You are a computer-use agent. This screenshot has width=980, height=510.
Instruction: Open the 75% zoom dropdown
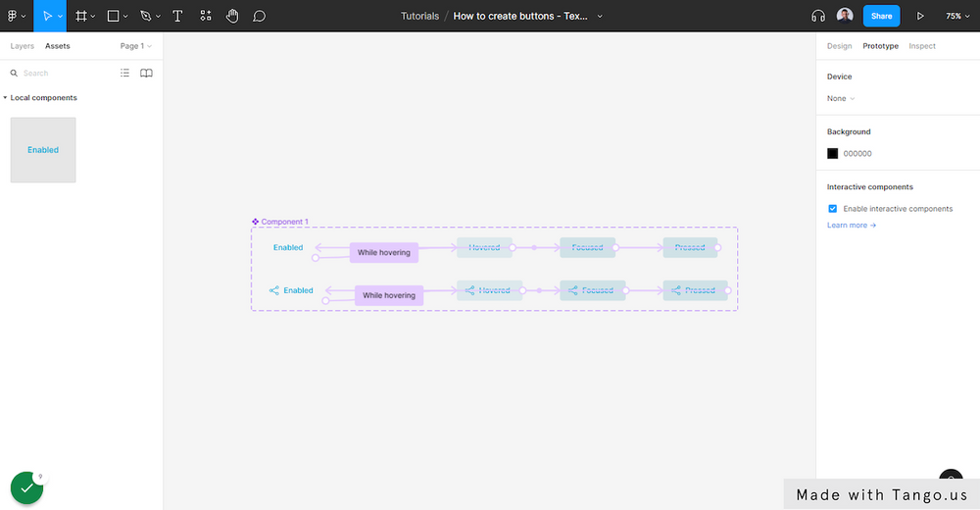point(956,16)
